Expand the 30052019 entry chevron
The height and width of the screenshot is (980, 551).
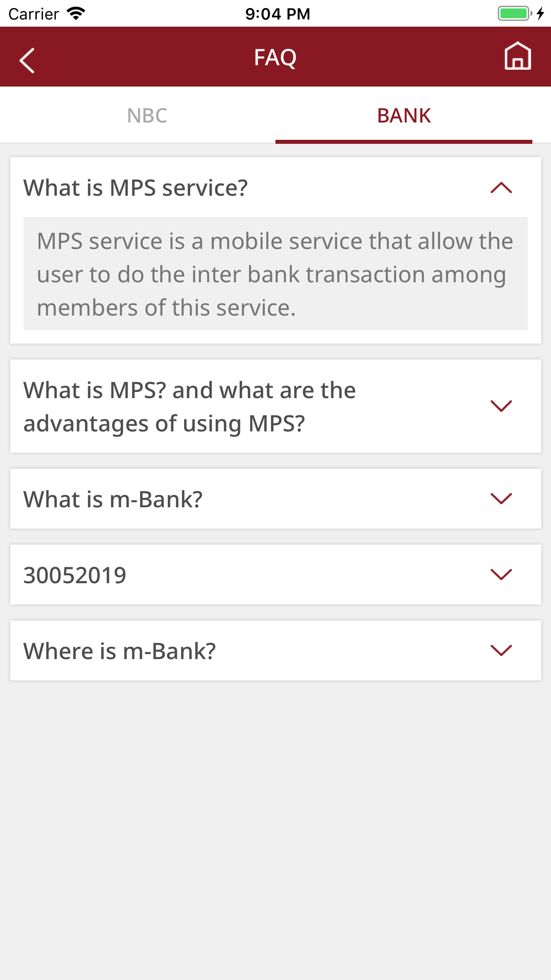pyautogui.click(x=501, y=574)
